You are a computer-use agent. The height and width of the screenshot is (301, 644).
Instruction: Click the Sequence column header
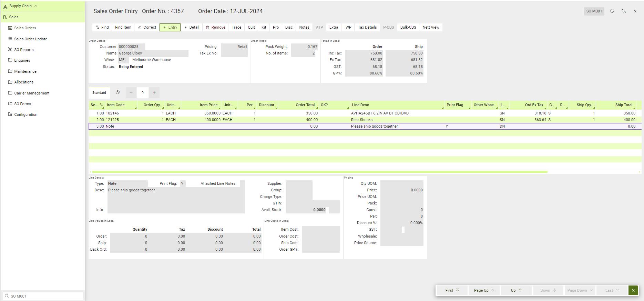(96, 105)
